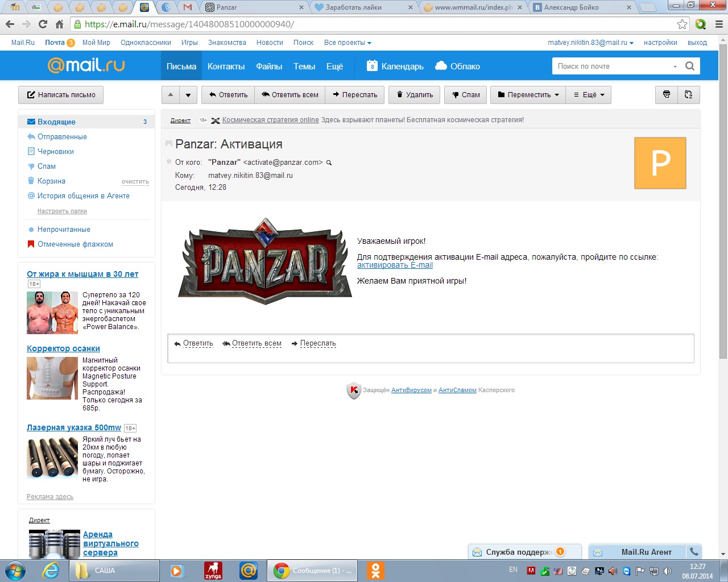This screenshot has width=728, height=582.
Task: Switch to Александр Бойко browser tab
Action: click(x=582, y=7)
